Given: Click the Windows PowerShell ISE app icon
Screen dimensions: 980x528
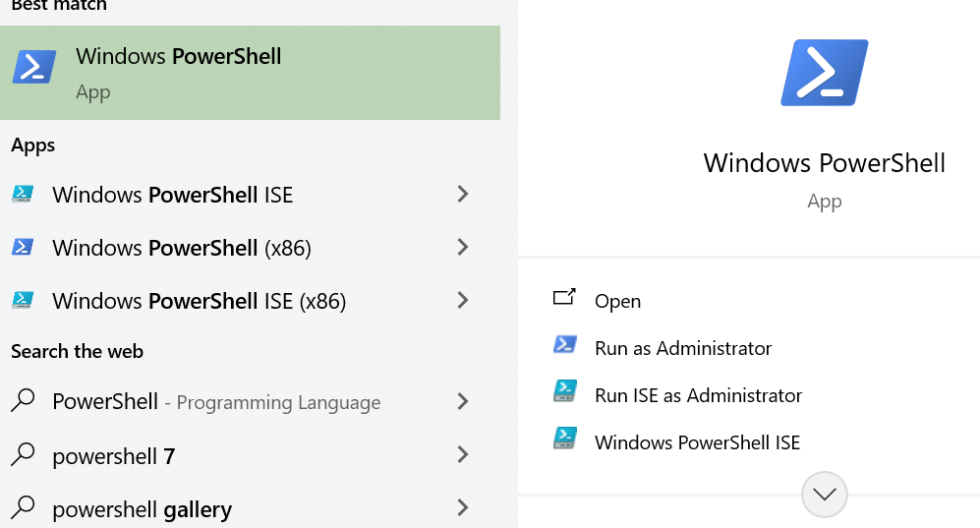Looking at the screenshot, I should tap(23, 195).
